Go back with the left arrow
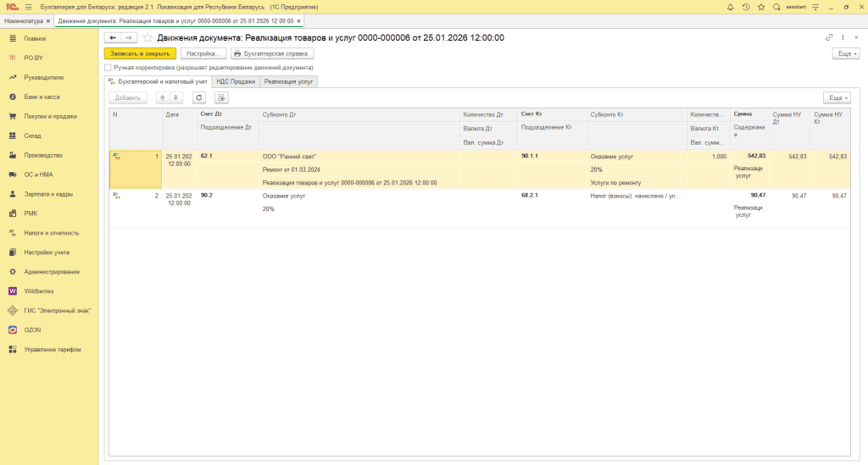The width and height of the screenshot is (868, 465). click(x=112, y=38)
